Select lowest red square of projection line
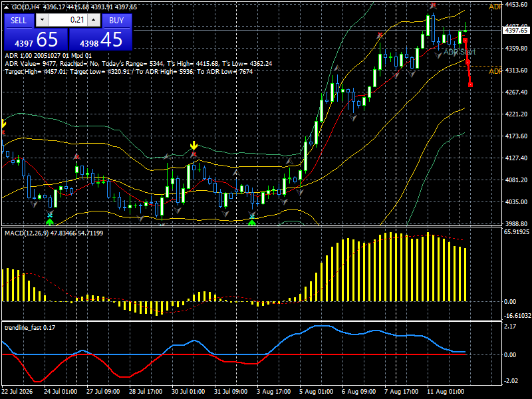 coord(471,85)
